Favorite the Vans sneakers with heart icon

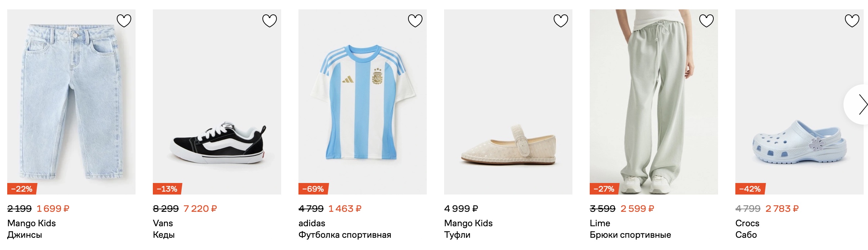pos(270,21)
